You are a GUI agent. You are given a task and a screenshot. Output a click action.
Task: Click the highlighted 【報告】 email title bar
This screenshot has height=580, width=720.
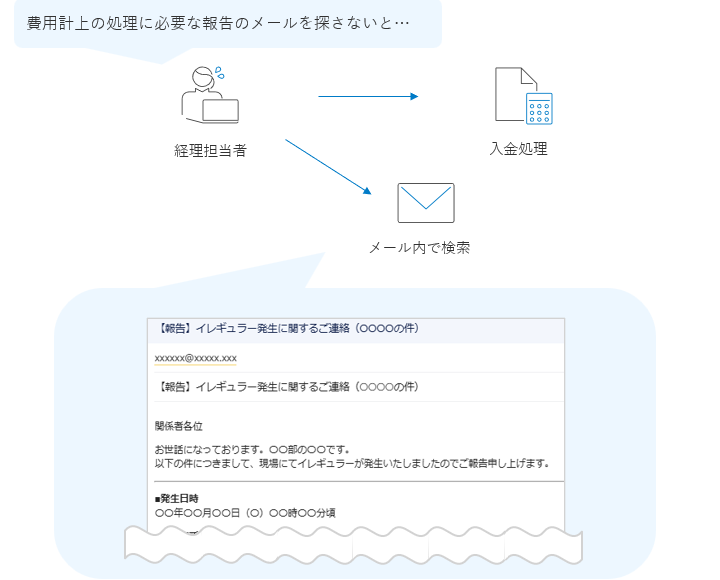coord(355,330)
